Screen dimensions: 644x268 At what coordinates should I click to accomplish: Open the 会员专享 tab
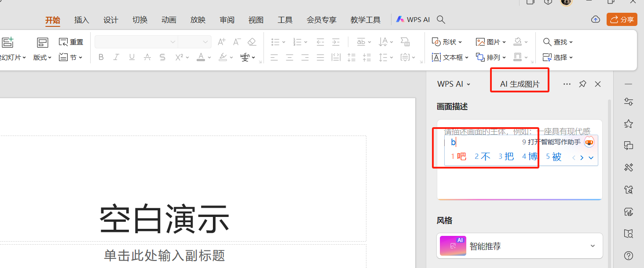click(322, 20)
